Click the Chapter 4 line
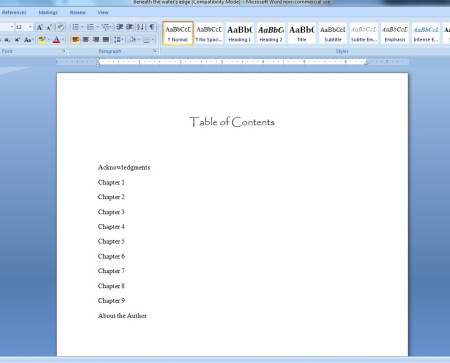The height and width of the screenshot is (363, 450). 111,227
